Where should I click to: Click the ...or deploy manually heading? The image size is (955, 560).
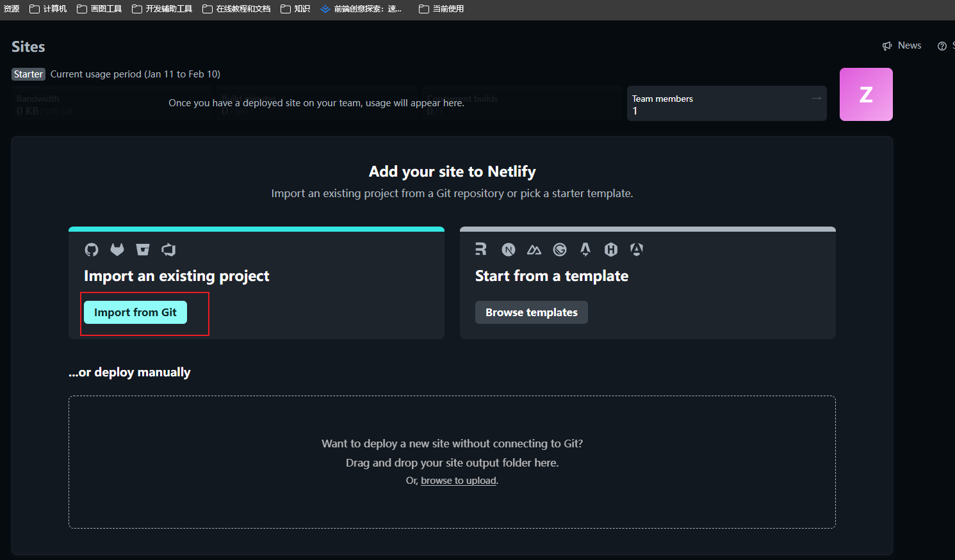coord(129,372)
